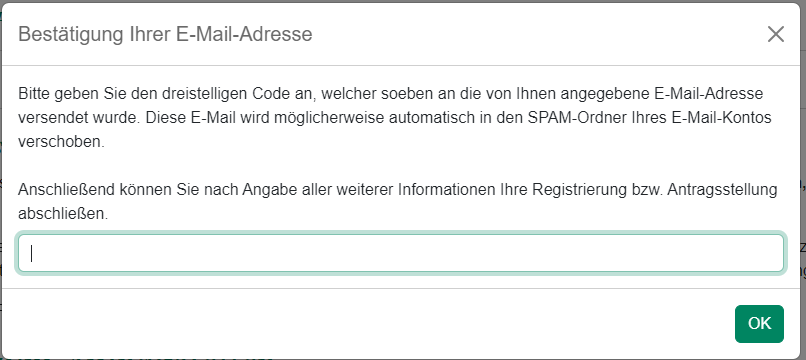806x360 pixels.
Task: Focus the three-digit code input field
Action: click(401, 253)
